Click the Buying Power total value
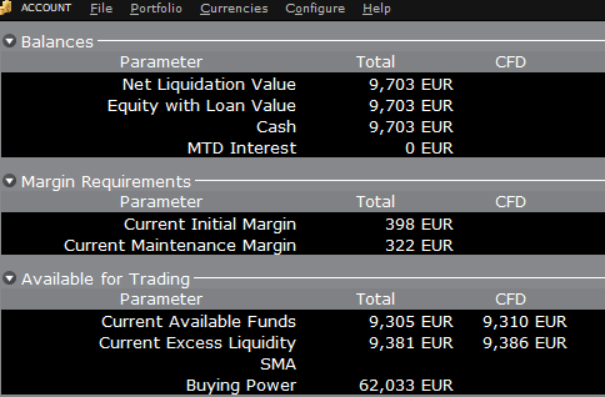The width and height of the screenshot is (605, 397). [406, 385]
